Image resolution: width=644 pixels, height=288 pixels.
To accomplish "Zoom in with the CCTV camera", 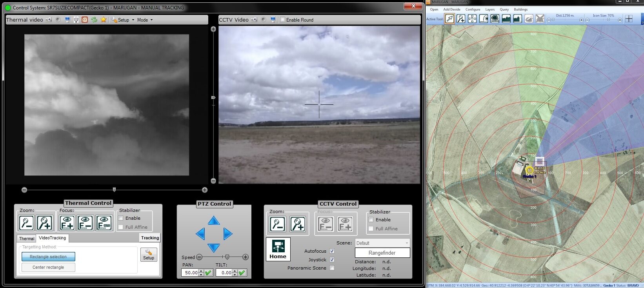I will [x=297, y=224].
